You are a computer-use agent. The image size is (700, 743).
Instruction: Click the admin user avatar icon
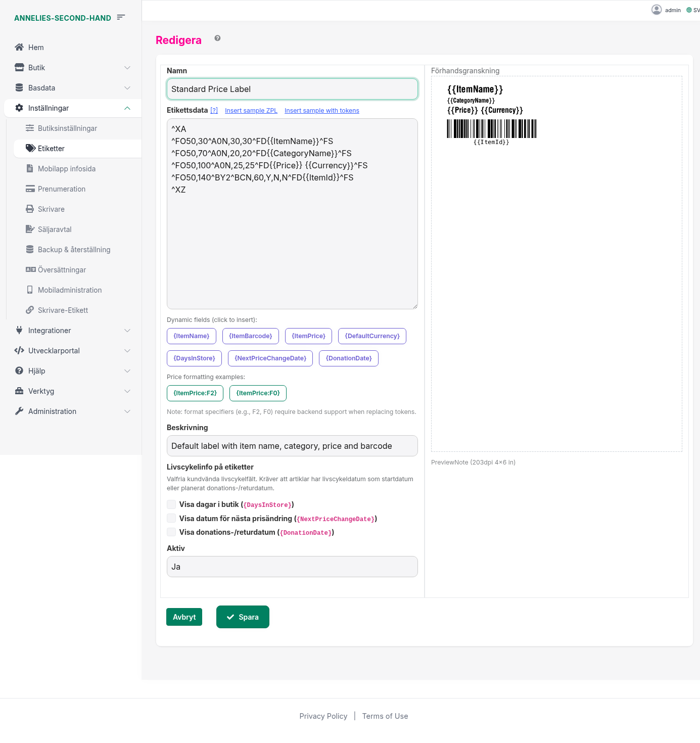coord(657,10)
